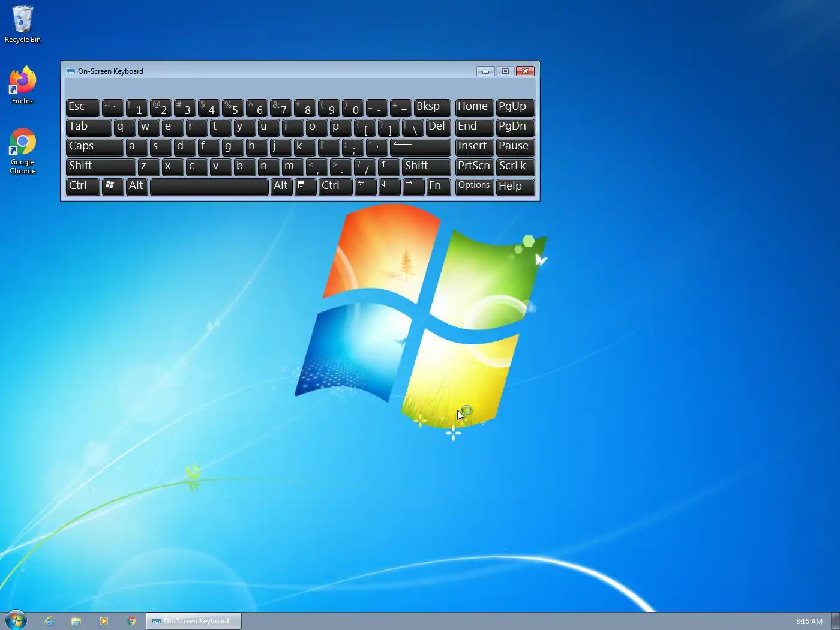Click the PgDn key
Viewport: 840px width, 630px height.
click(x=515, y=127)
